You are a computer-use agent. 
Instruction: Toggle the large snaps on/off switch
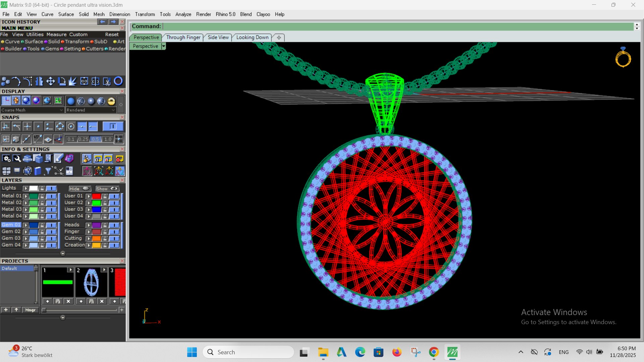113,126
